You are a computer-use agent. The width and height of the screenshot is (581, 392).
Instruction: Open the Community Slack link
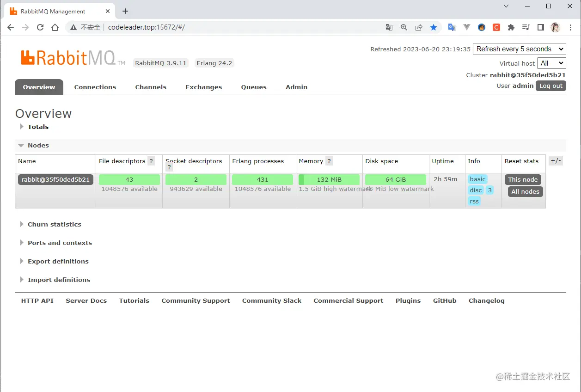point(272,300)
